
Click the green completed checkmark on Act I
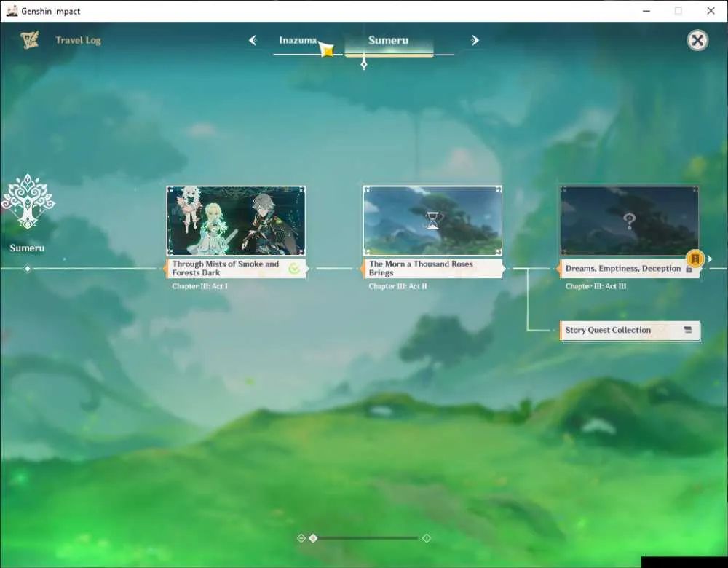pyautogui.click(x=294, y=269)
